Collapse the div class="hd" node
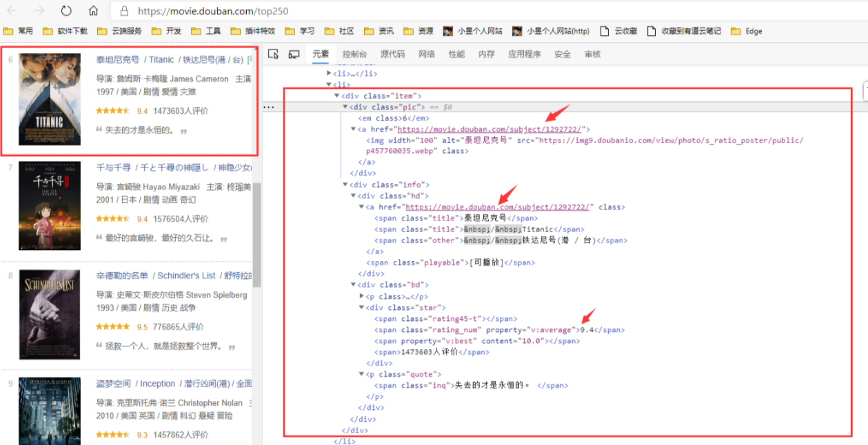The height and width of the screenshot is (445, 868). click(x=354, y=196)
